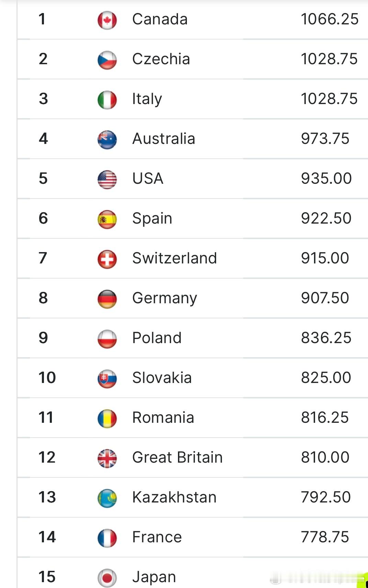Select the Germany flag icon
The height and width of the screenshot is (588, 368).
click(x=107, y=299)
